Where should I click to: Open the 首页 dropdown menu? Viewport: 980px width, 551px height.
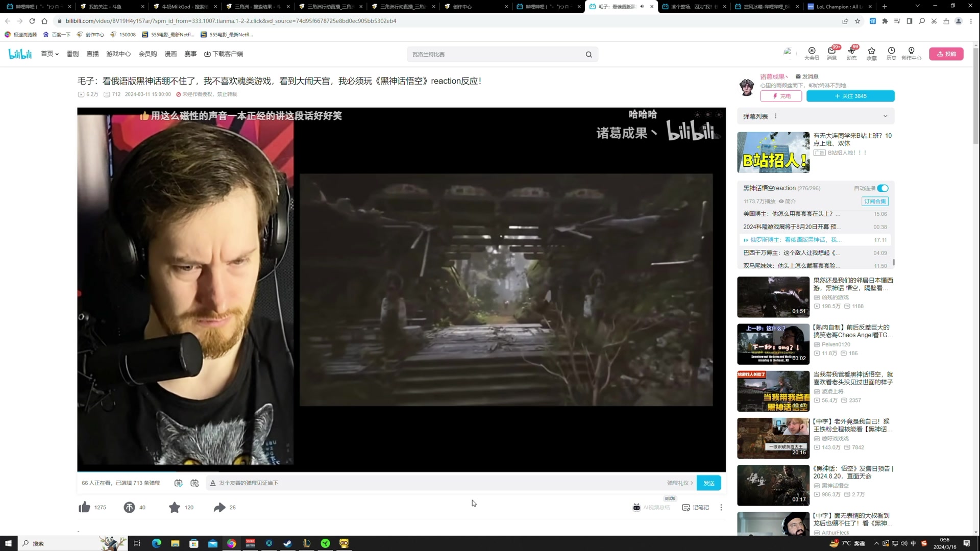50,54
